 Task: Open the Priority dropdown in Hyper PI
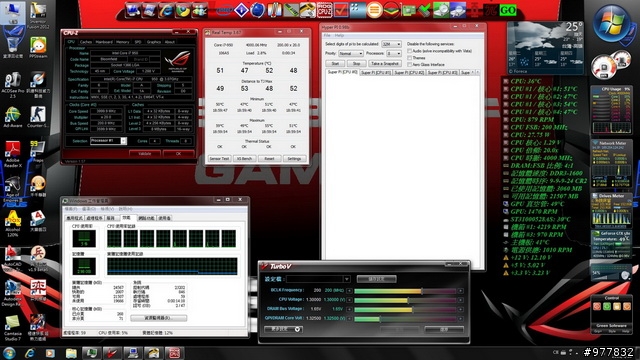coord(350,53)
